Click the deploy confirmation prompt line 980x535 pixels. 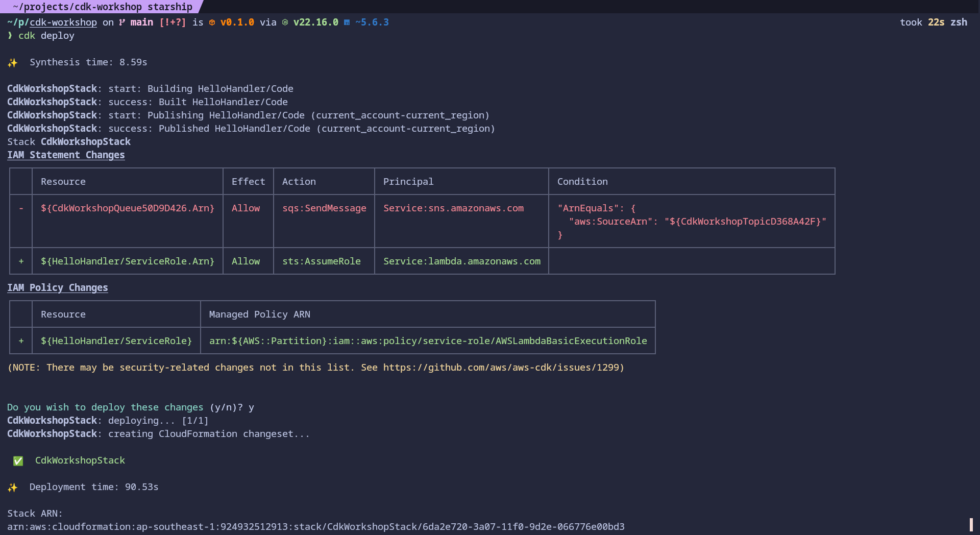(x=131, y=407)
